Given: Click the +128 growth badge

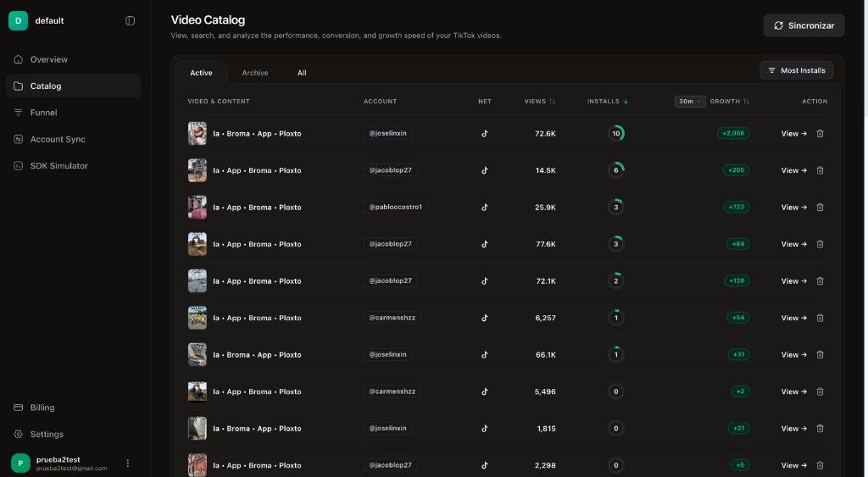Looking at the screenshot, I should click(x=737, y=281).
